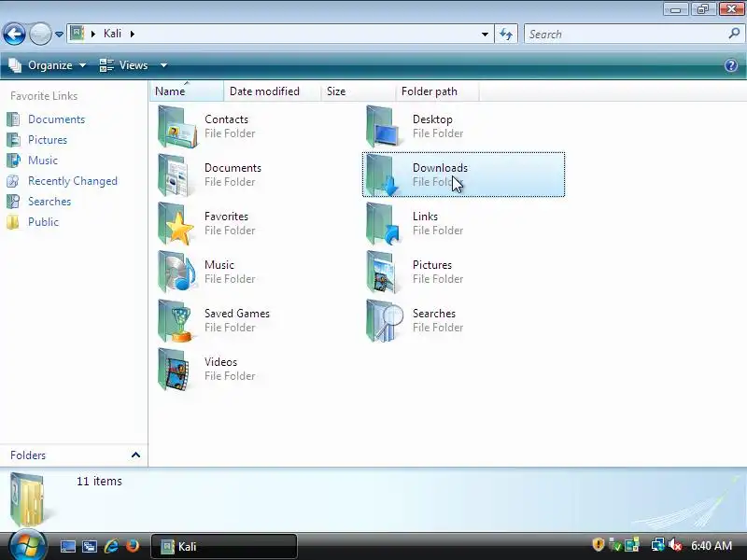This screenshot has height=560, width=747.
Task: Sort by Date modified column
Action: 272,91
